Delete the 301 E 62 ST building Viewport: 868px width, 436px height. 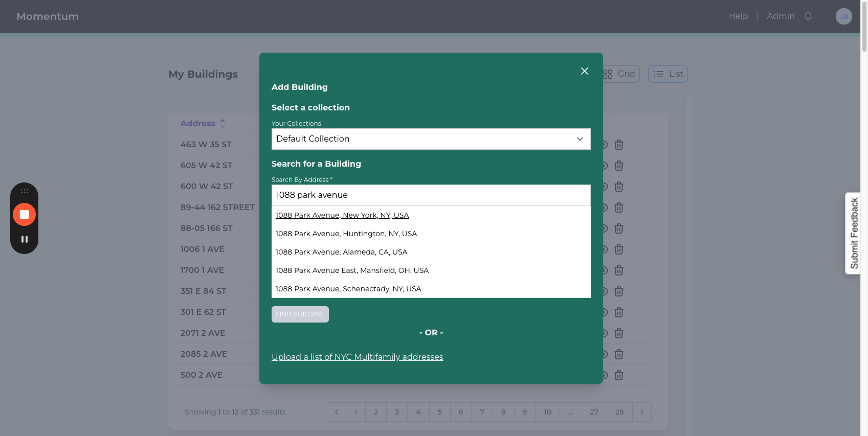pos(619,312)
